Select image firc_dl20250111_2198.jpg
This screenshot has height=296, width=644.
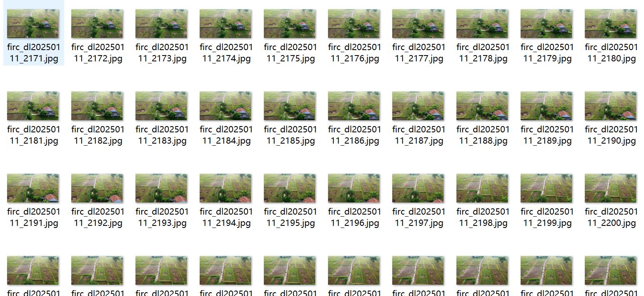[x=482, y=188]
